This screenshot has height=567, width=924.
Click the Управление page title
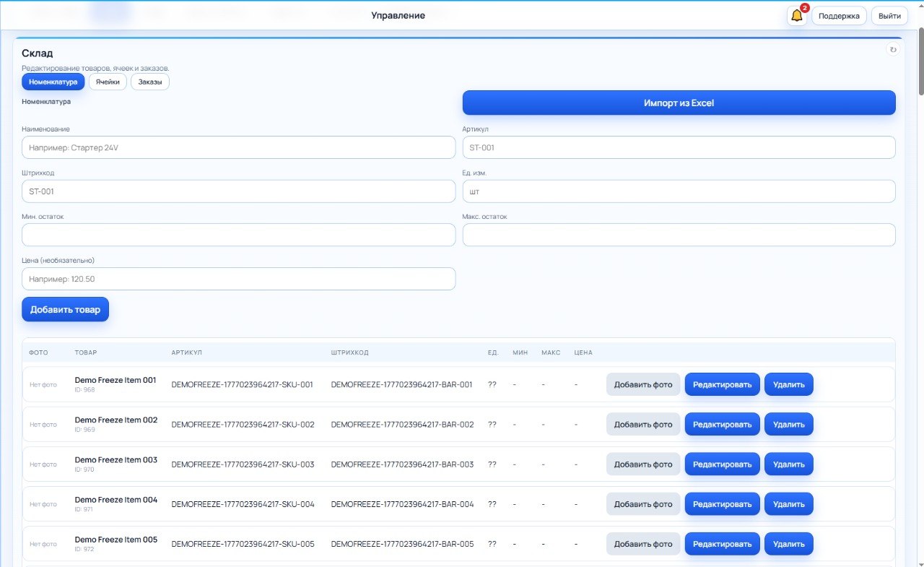pos(398,15)
